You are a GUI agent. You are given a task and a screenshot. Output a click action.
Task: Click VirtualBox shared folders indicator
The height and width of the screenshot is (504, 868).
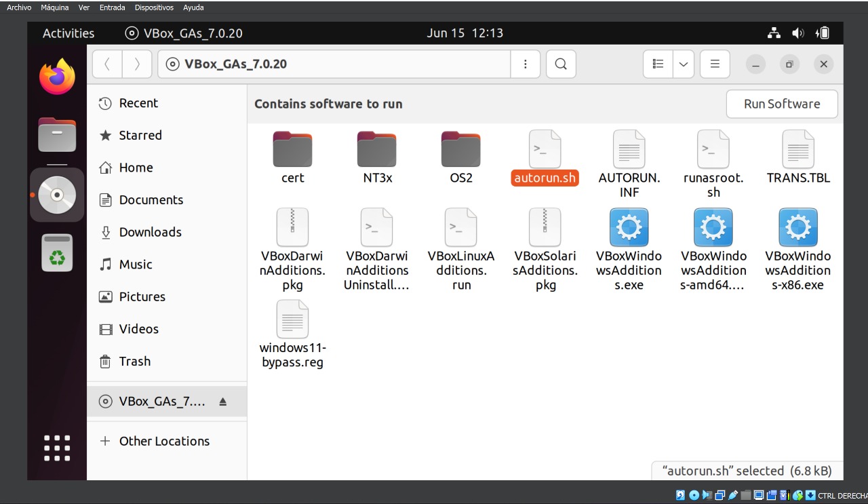coord(746,495)
